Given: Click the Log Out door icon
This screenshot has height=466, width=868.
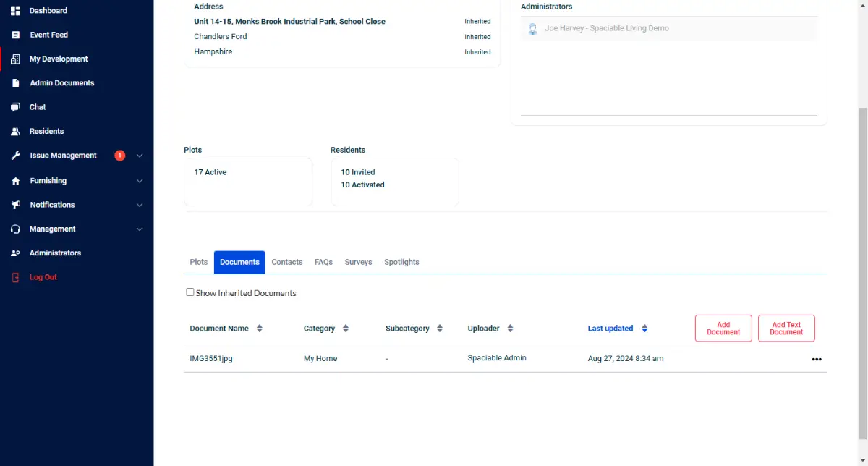Looking at the screenshot, I should point(15,277).
